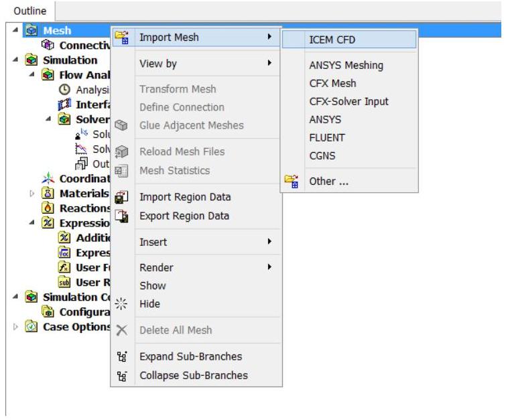Click the Mesh cube icon in the tree
The height and width of the screenshot is (420, 508).
[31, 30]
